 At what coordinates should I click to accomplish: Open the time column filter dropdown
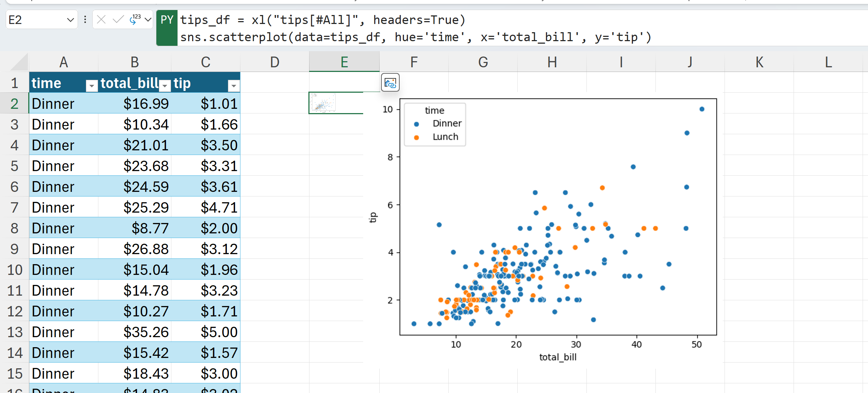pyautogui.click(x=92, y=86)
